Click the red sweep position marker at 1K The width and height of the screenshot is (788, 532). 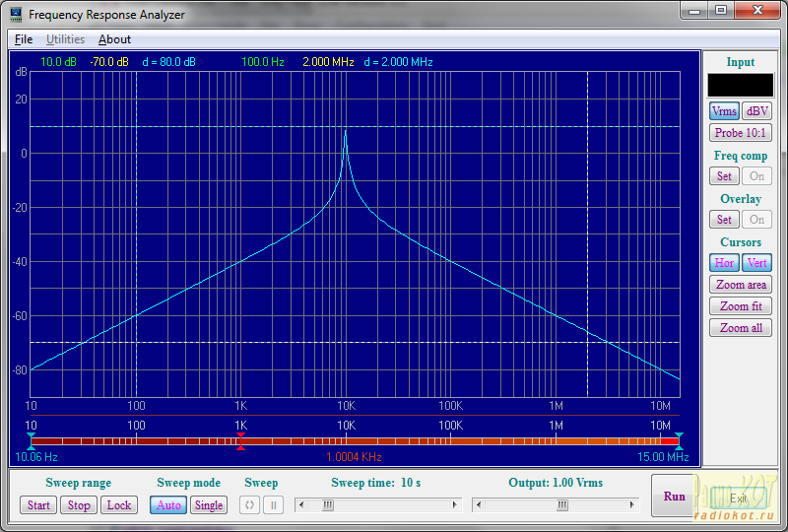click(240, 440)
